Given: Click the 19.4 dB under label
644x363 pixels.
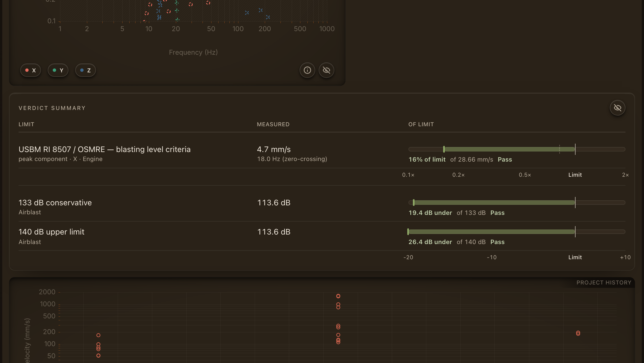Looking at the screenshot, I should tap(430, 213).
